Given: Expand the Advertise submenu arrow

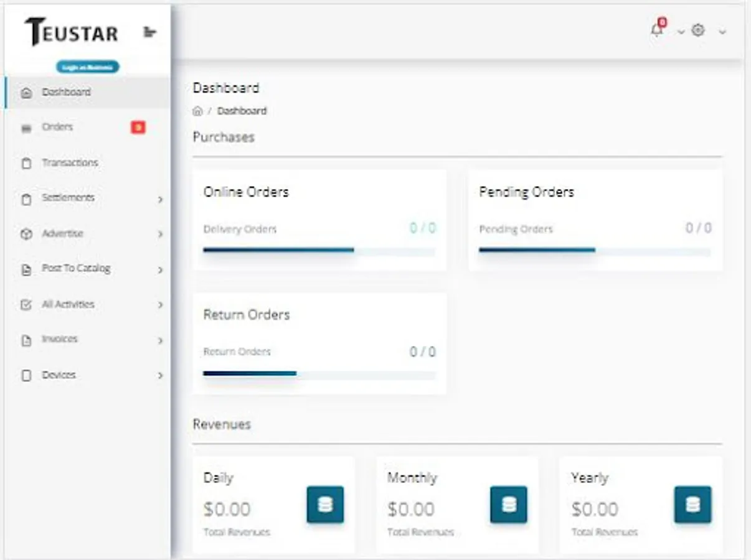Looking at the screenshot, I should [x=160, y=235].
